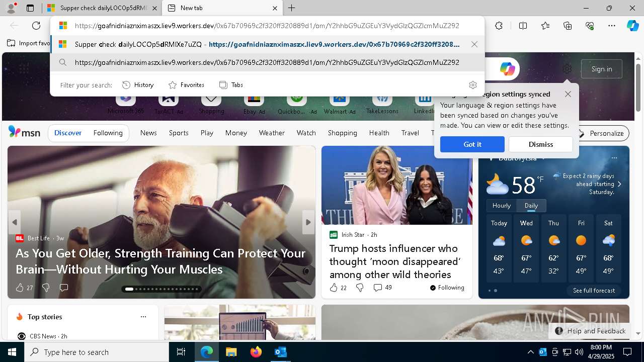Select the Discover tab
This screenshot has height=362, width=644.
coord(68,133)
